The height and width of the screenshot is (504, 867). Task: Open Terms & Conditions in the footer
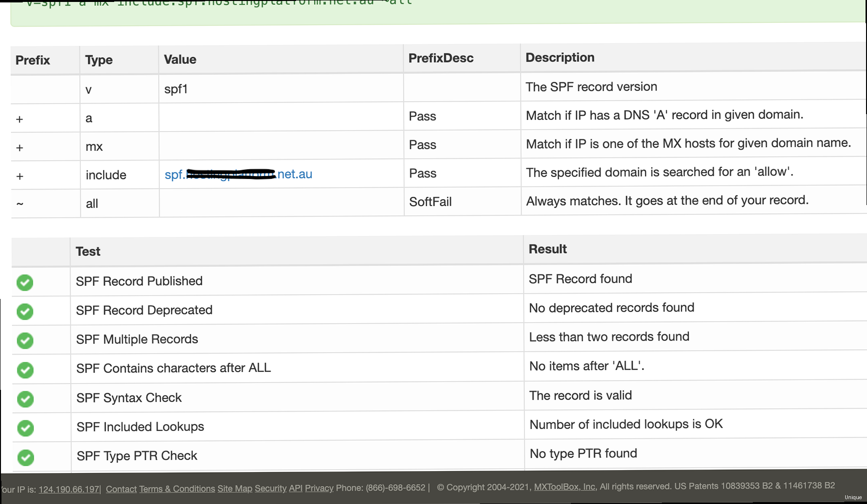(x=177, y=489)
